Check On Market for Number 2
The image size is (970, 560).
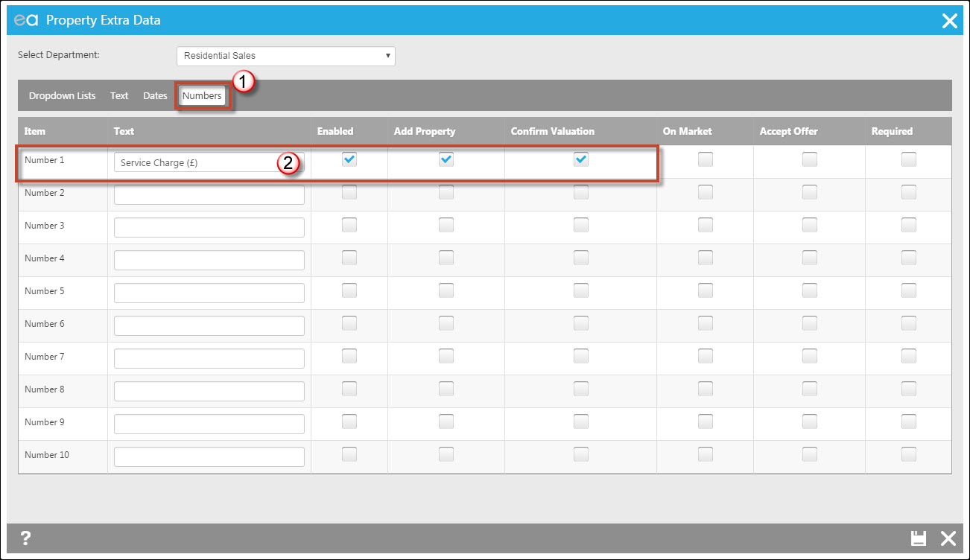706,192
